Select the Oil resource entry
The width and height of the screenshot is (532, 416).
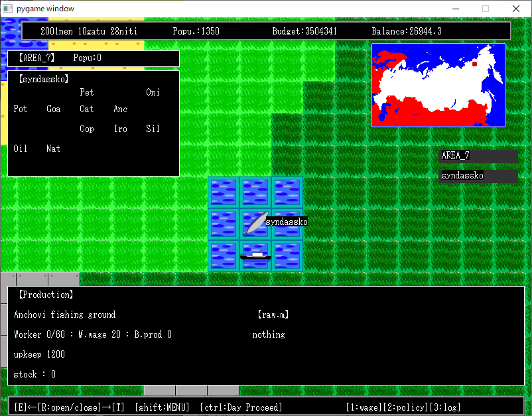click(x=21, y=149)
